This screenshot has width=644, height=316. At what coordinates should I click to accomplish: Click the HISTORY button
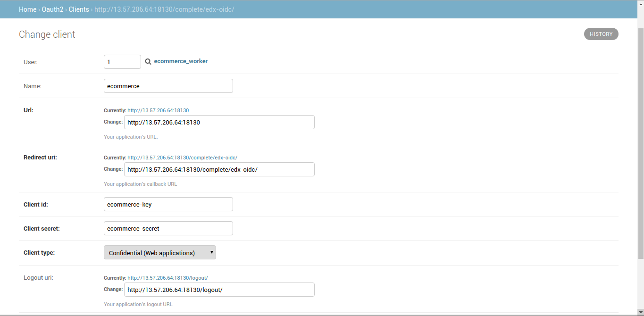pyautogui.click(x=601, y=33)
